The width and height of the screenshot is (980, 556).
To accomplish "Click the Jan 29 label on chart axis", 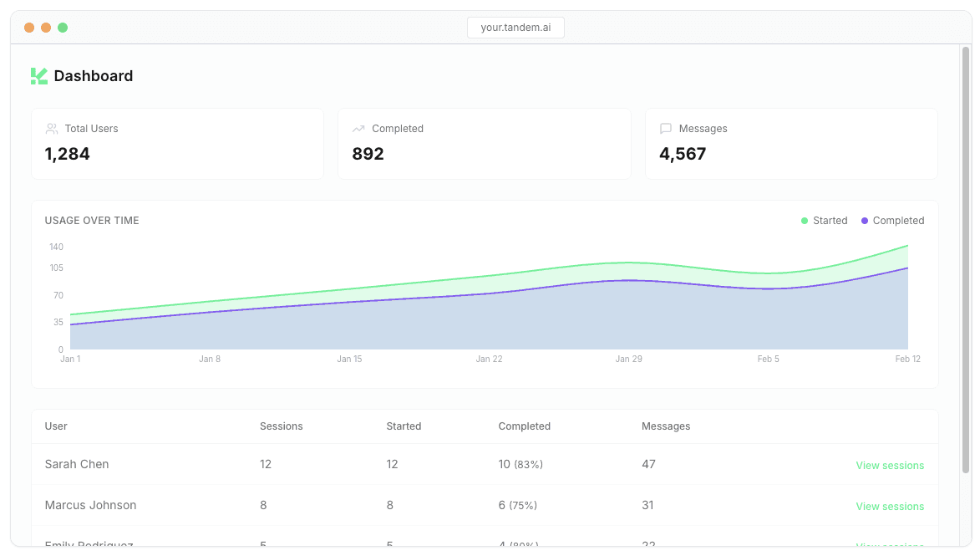I will click(x=628, y=359).
